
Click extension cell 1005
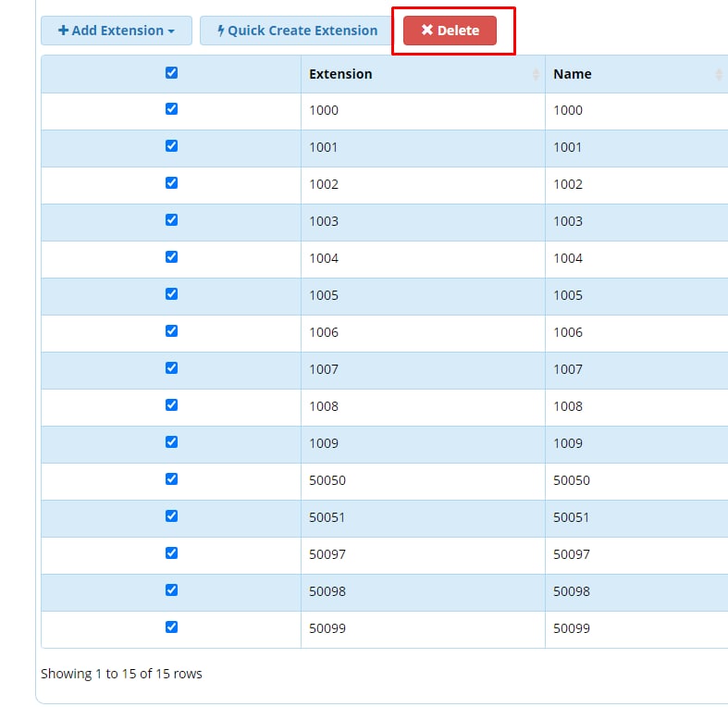[x=423, y=296]
